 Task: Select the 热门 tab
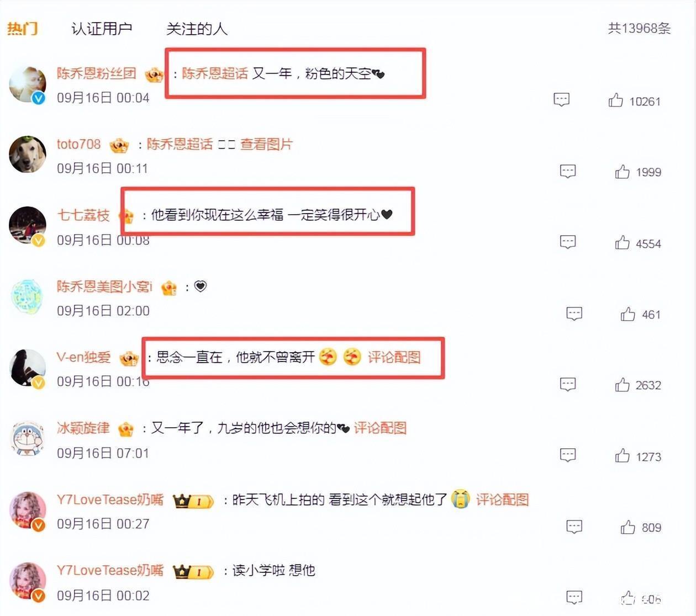23,29
